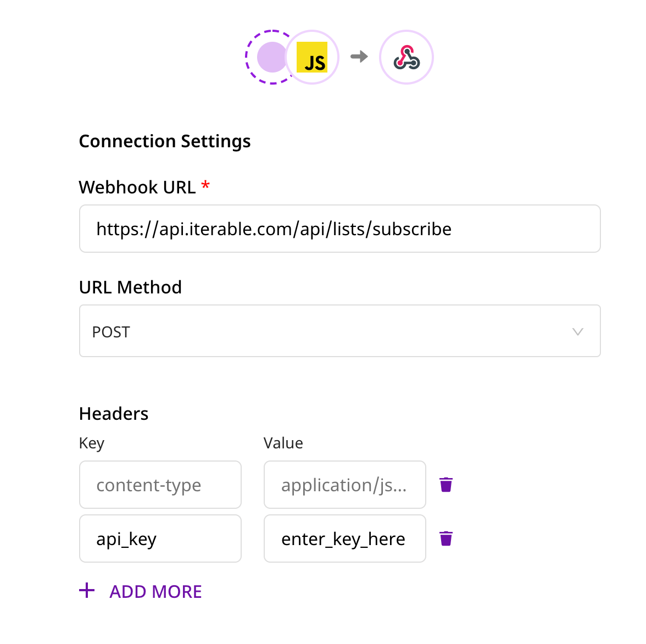This screenshot has width=646, height=644.
Task: Click the application/js Value field
Action: coord(344,485)
